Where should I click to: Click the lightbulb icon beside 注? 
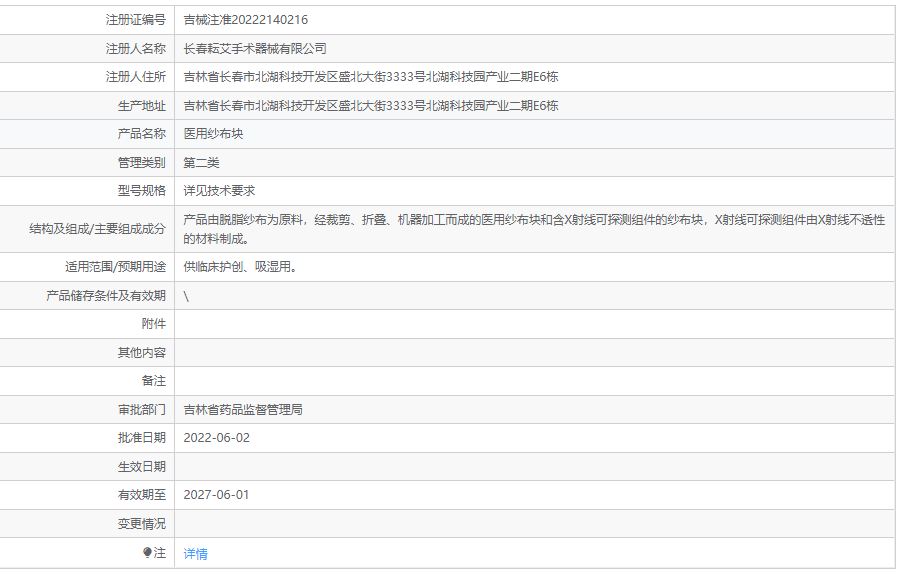tap(147, 553)
